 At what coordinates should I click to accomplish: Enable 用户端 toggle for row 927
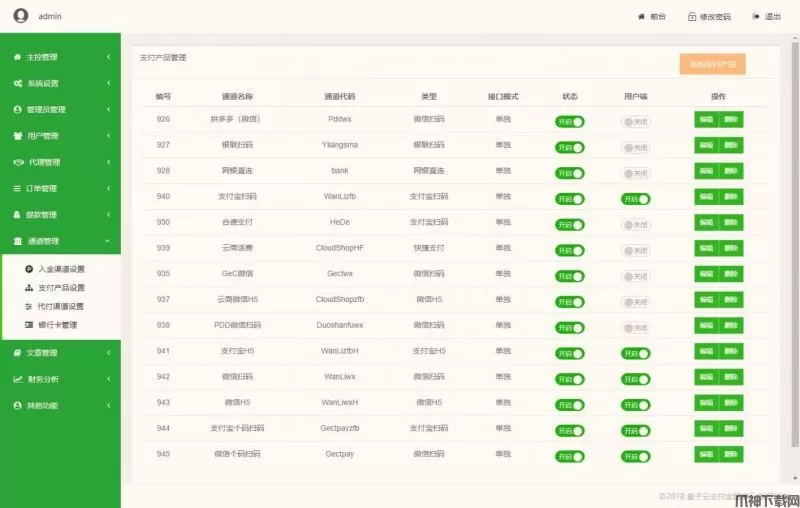coord(635,147)
